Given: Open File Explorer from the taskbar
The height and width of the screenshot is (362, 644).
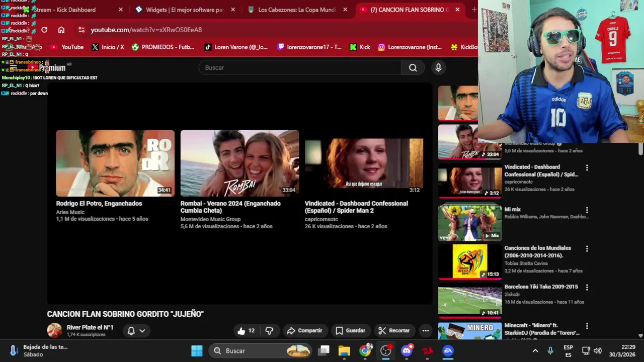Looking at the screenshot, I should pos(344,351).
